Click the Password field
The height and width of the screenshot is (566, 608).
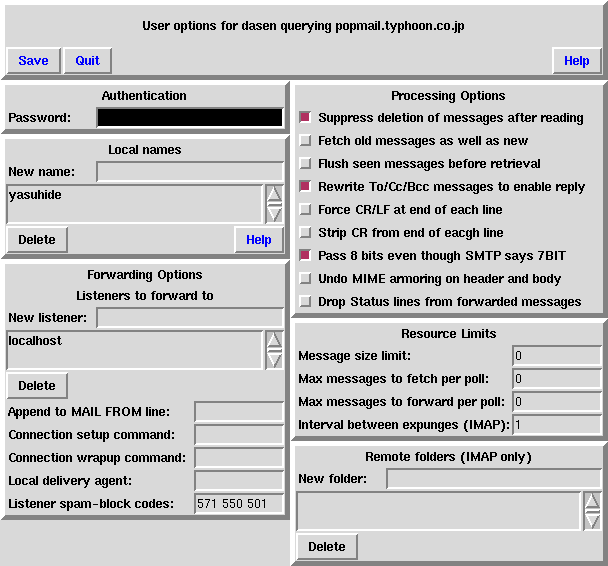(x=190, y=117)
